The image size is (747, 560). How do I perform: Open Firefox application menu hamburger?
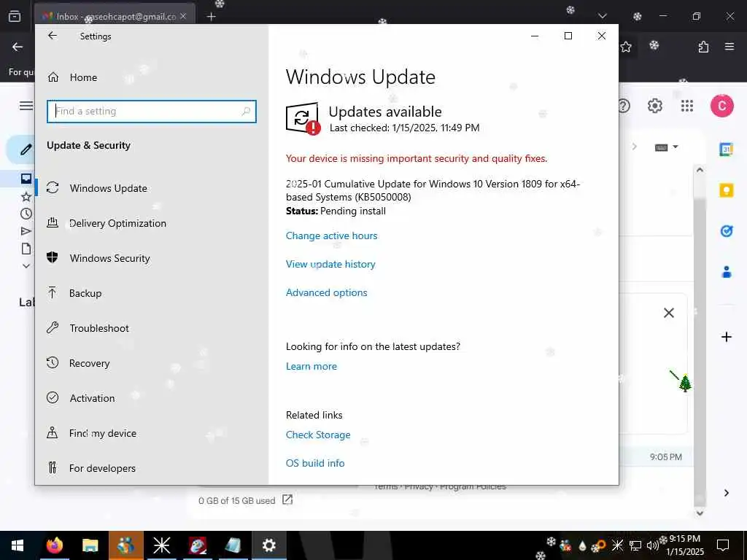tap(729, 47)
